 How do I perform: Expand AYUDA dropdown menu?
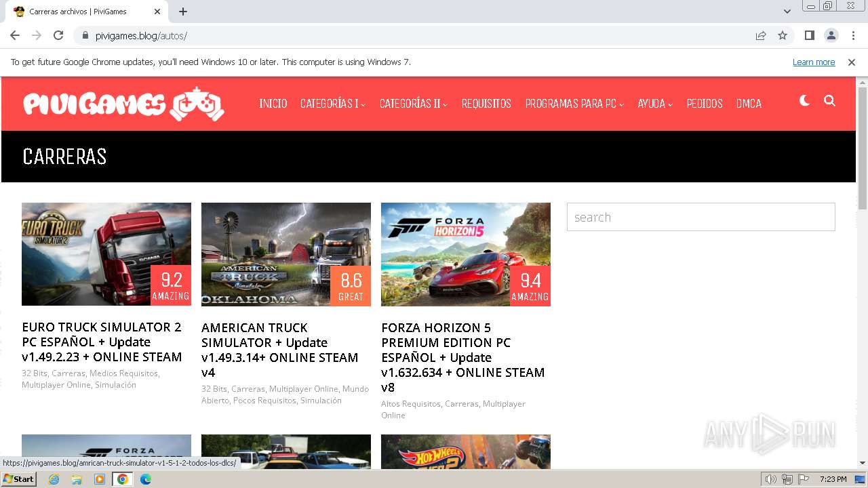pos(655,104)
